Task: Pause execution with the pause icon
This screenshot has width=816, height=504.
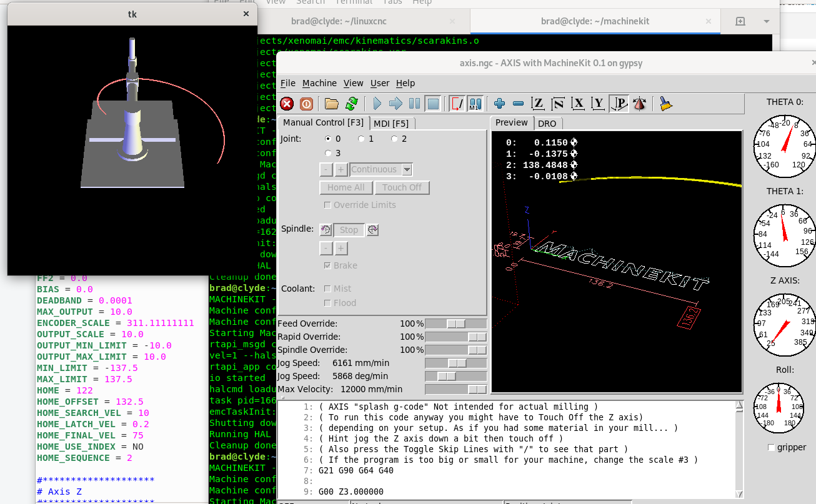Action: click(x=414, y=104)
